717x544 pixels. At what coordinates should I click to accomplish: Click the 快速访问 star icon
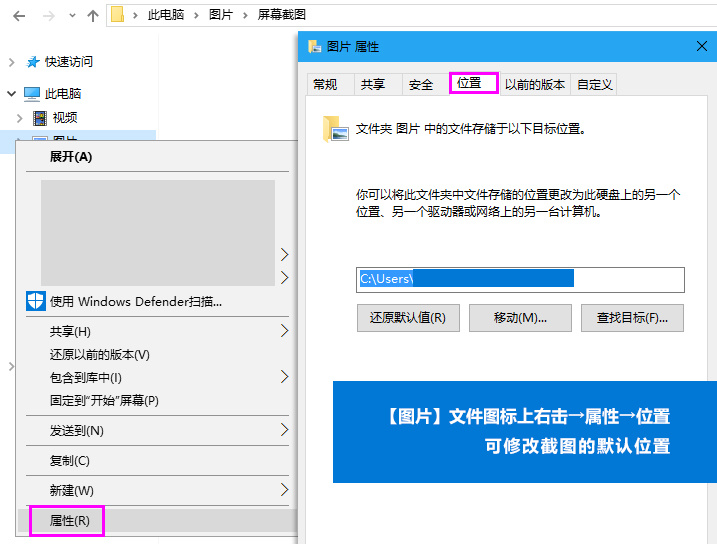(x=32, y=62)
